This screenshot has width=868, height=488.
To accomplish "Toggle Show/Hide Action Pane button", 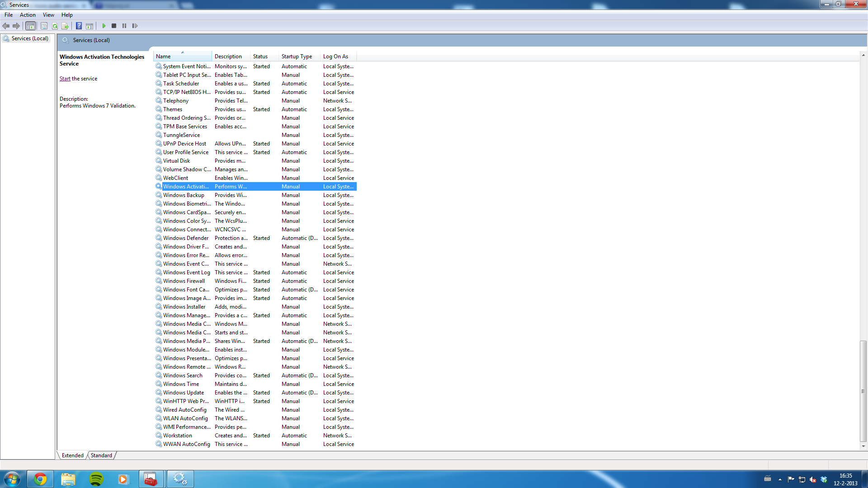I will (x=90, y=26).
